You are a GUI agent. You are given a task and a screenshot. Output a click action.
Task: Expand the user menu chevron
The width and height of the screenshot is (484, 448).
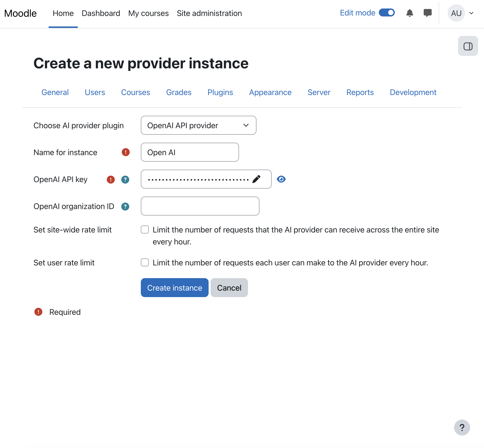pos(471,13)
